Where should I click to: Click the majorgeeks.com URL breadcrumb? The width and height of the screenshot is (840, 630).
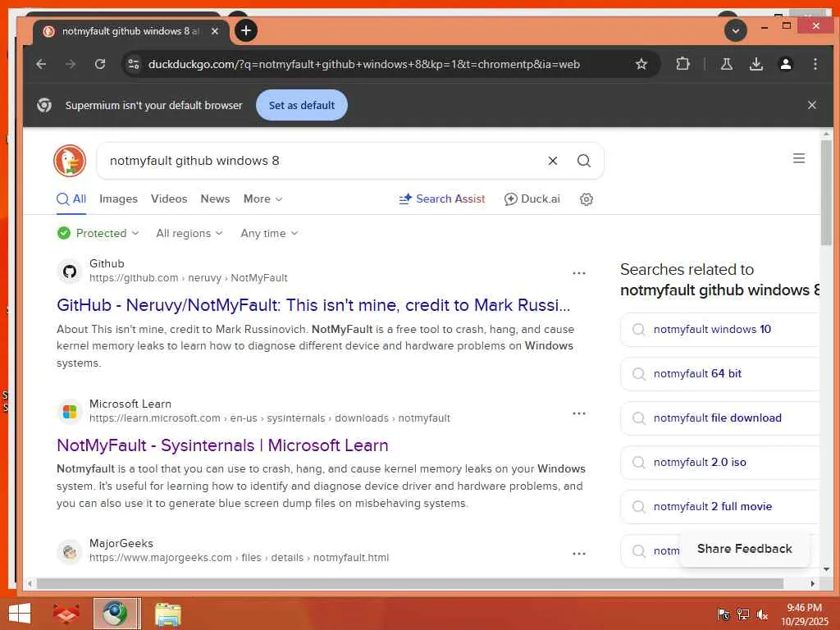[239, 558]
